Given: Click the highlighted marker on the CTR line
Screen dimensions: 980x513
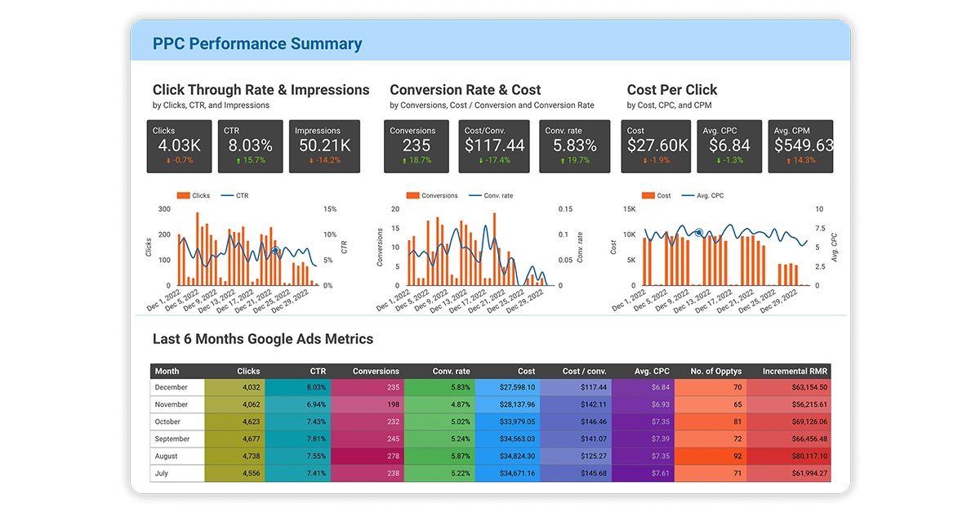Looking at the screenshot, I should pyautogui.click(x=275, y=252).
